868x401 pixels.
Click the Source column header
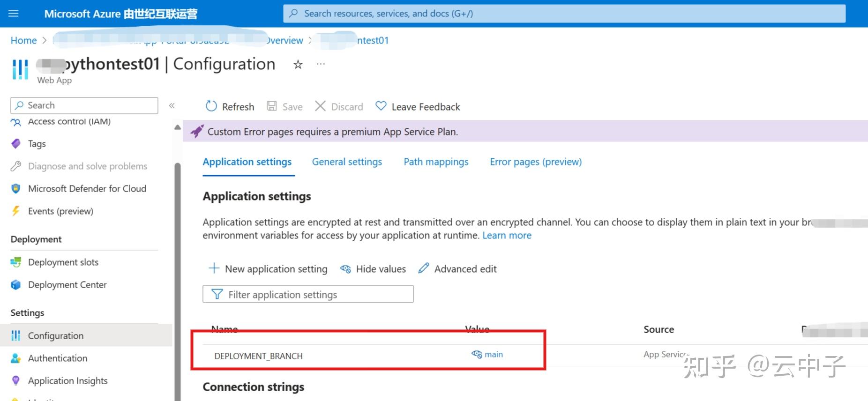tap(658, 329)
